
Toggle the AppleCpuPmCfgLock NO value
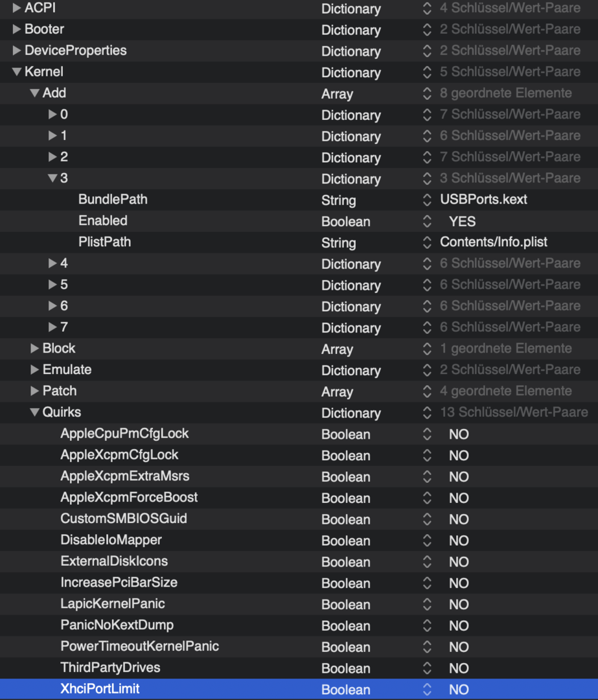click(459, 434)
